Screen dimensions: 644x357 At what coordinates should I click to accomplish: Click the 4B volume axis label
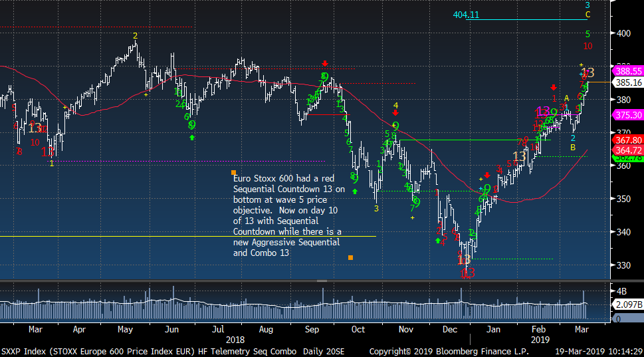(x=622, y=291)
